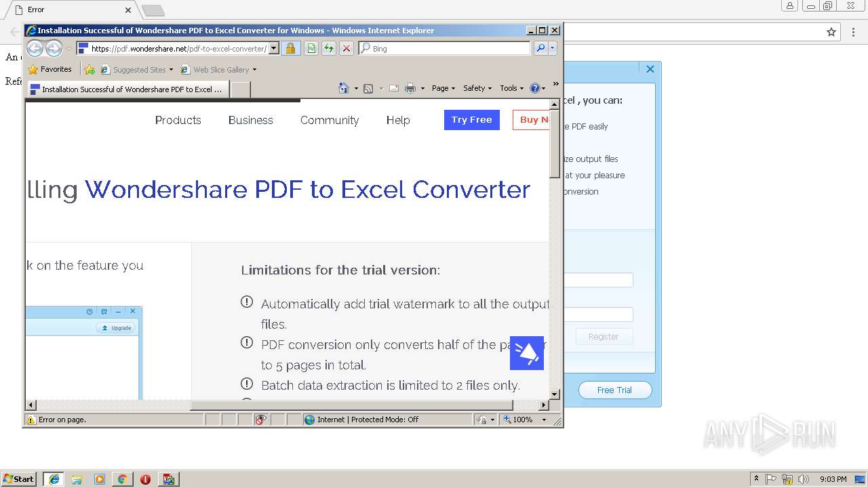Close the Wondershare registration dialog

pos(650,69)
